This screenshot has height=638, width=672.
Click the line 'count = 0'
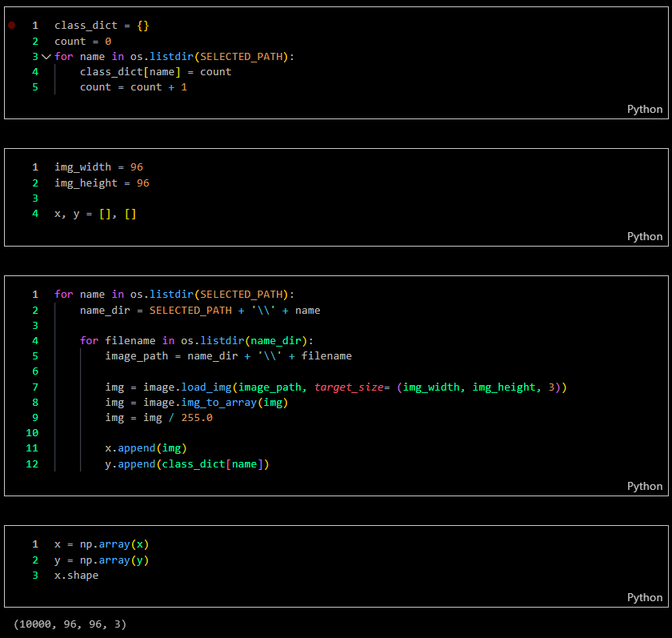pos(82,42)
